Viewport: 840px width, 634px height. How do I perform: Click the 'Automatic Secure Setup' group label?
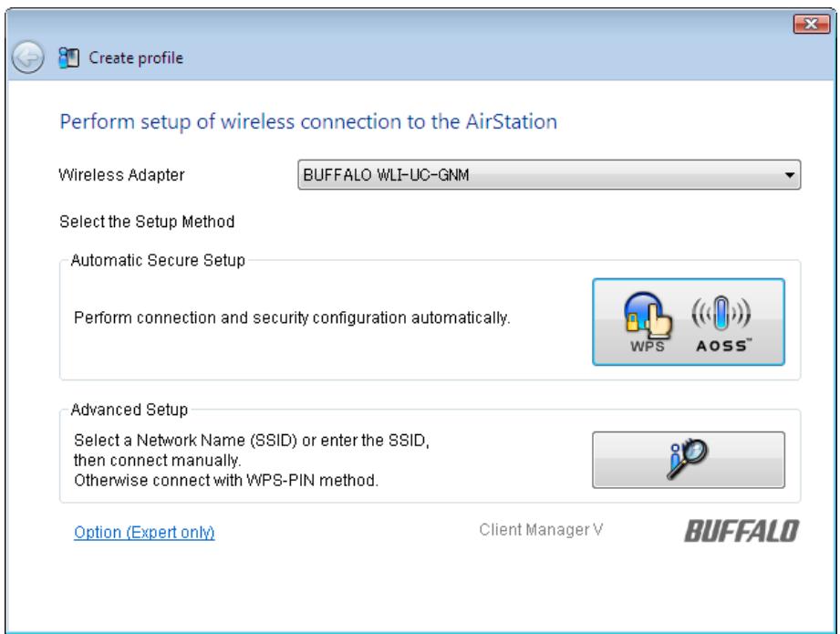[x=158, y=261]
